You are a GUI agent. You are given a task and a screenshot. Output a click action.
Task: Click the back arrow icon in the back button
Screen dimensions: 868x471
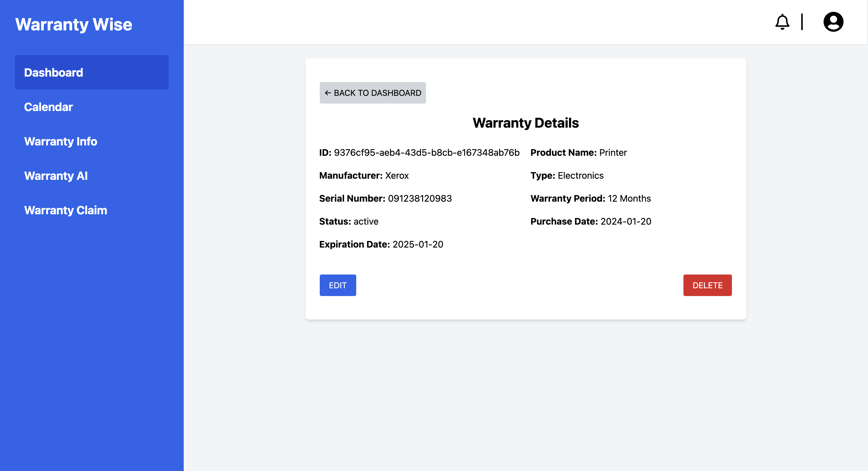pos(328,93)
